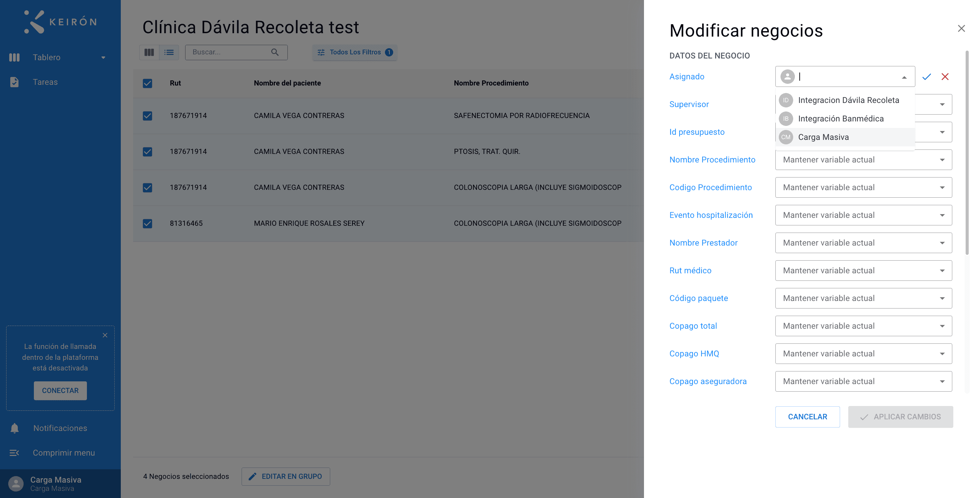Confirm Asignado with the blue checkmark icon
The width and height of the screenshot is (980, 498).
pyautogui.click(x=926, y=77)
